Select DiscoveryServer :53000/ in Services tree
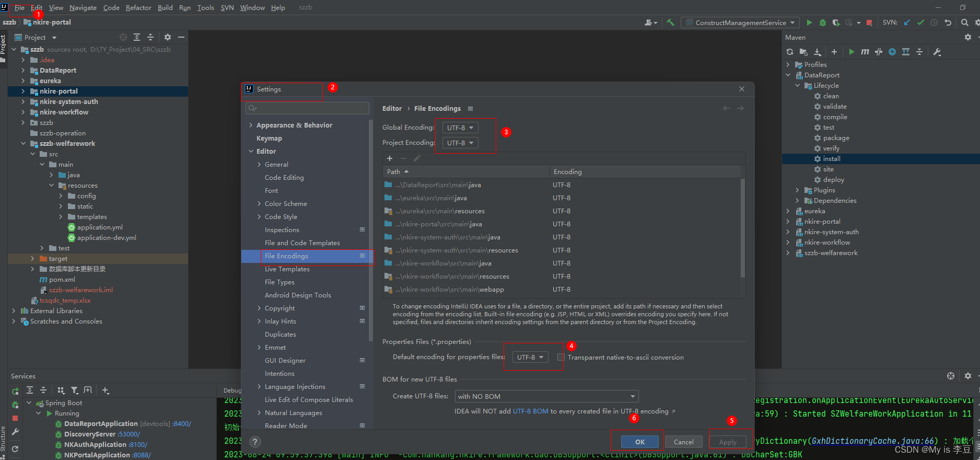This screenshot has height=460, width=980. click(x=102, y=434)
